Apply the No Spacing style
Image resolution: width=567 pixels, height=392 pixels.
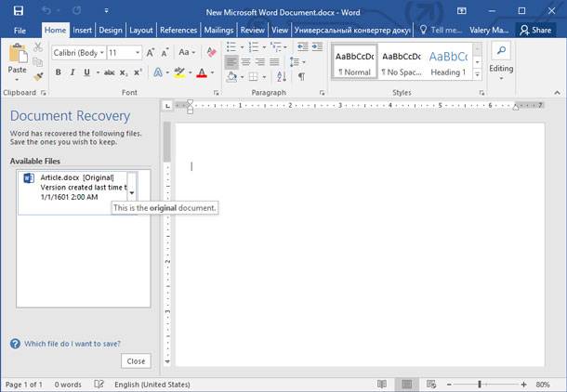coord(402,61)
